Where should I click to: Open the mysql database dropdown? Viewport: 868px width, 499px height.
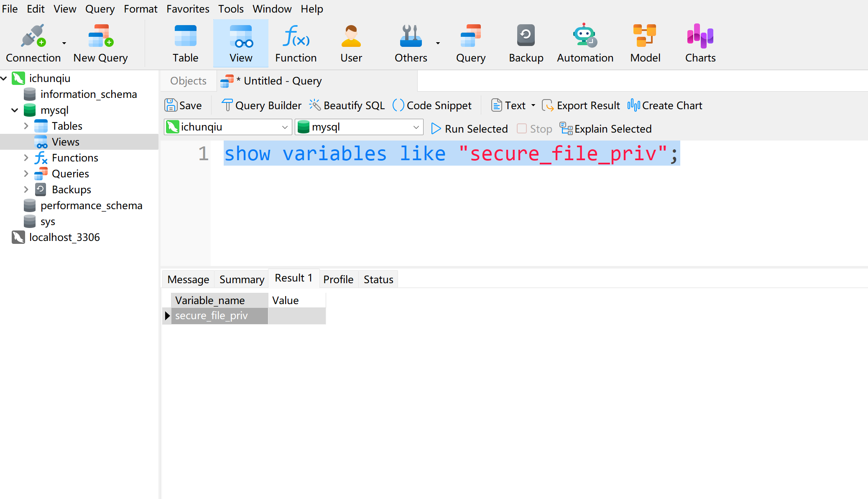tap(416, 127)
